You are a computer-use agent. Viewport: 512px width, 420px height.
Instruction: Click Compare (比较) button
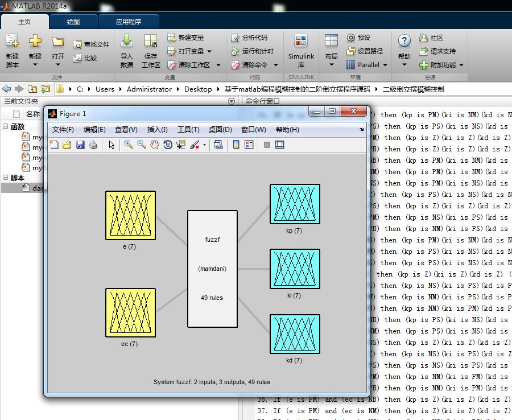point(85,58)
